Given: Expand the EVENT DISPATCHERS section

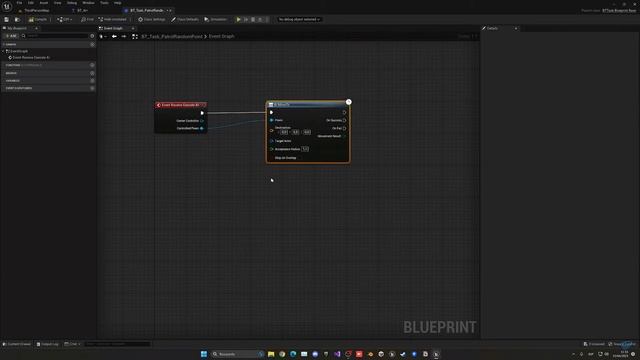Looking at the screenshot, I should tap(18, 88).
